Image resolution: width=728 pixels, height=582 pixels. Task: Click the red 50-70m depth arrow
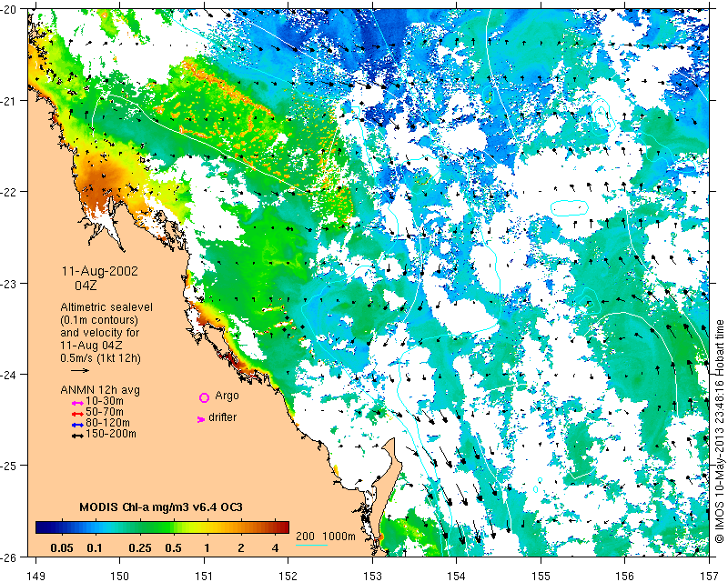point(77,414)
